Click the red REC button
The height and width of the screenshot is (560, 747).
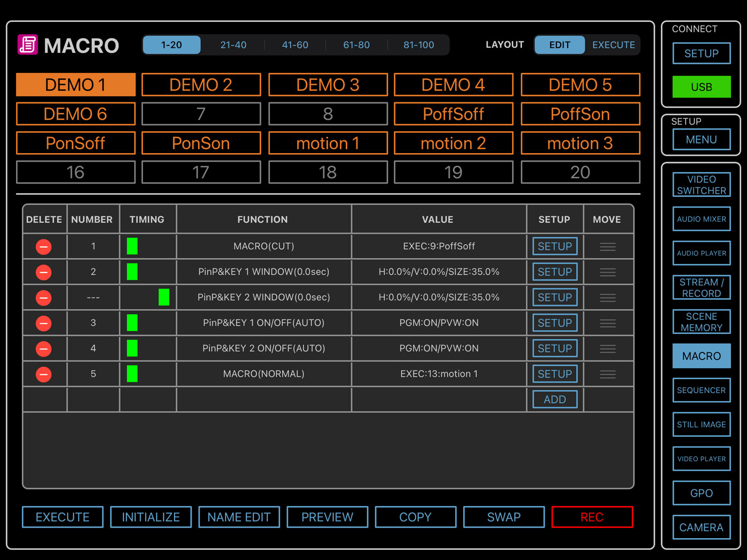(592, 517)
